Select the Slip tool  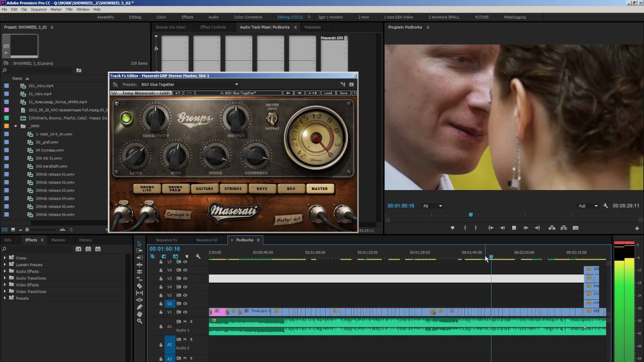click(x=139, y=293)
